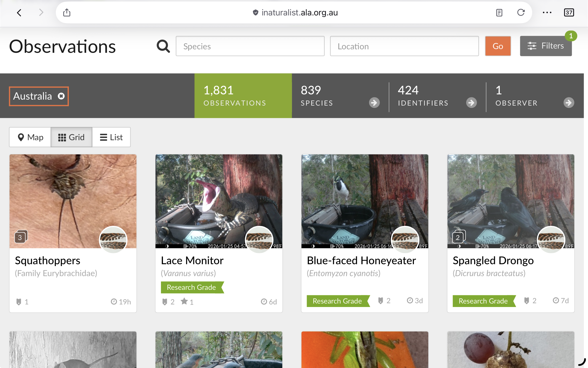Click the 19h timestamp on Squathoppers

(121, 302)
